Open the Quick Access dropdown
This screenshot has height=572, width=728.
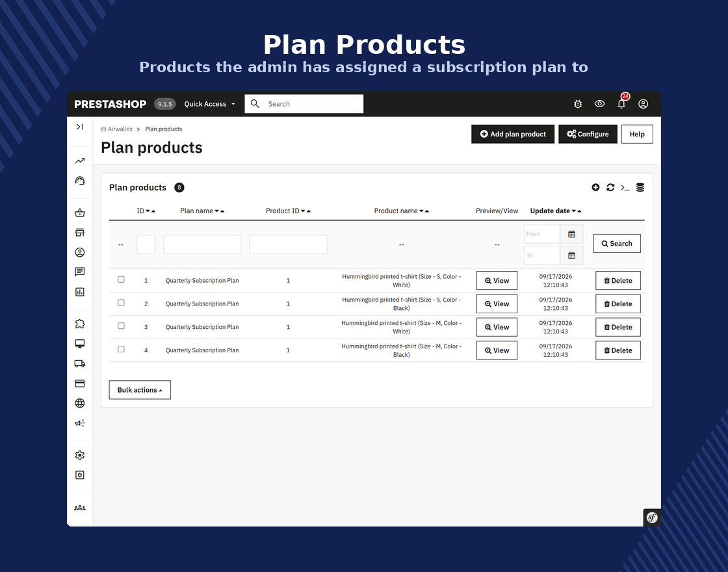(x=209, y=104)
